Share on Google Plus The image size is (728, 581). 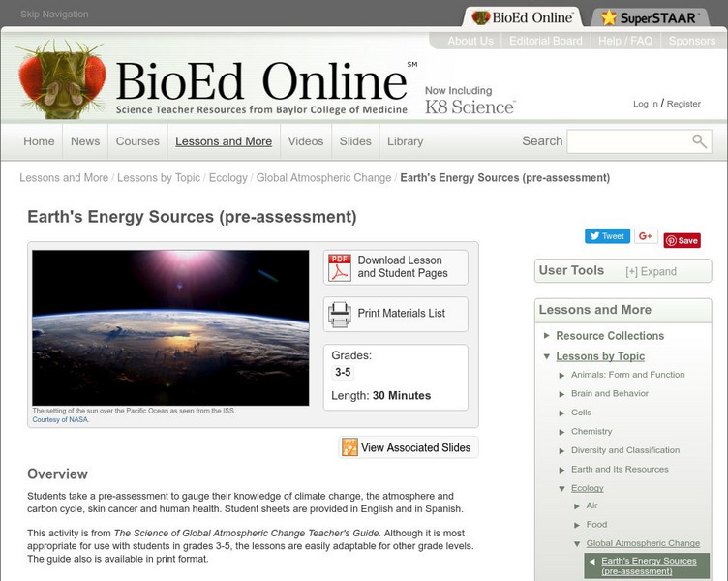point(646,236)
